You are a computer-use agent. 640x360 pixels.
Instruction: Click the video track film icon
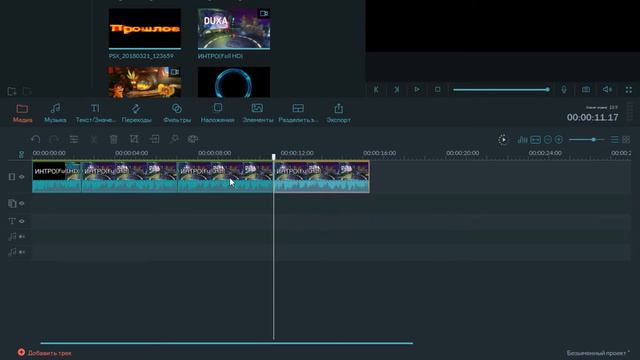click(x=11, y=177)
